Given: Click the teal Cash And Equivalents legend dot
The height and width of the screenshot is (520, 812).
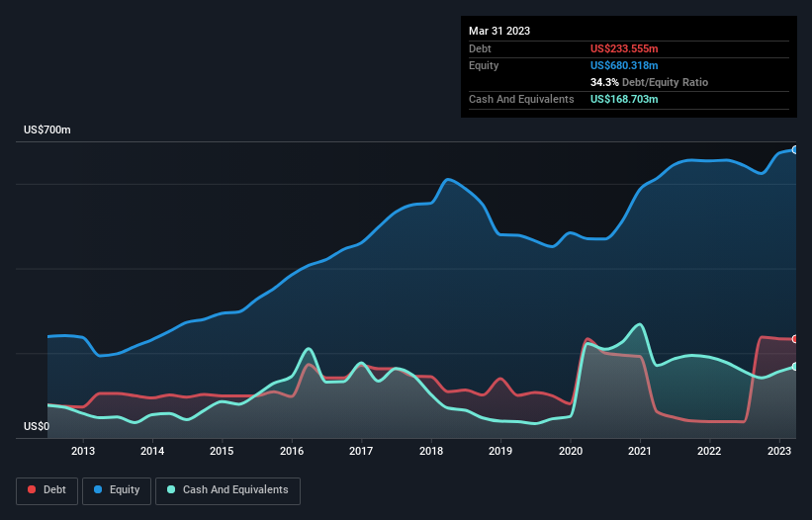Looking at the screenshot, I should [171, 489].
